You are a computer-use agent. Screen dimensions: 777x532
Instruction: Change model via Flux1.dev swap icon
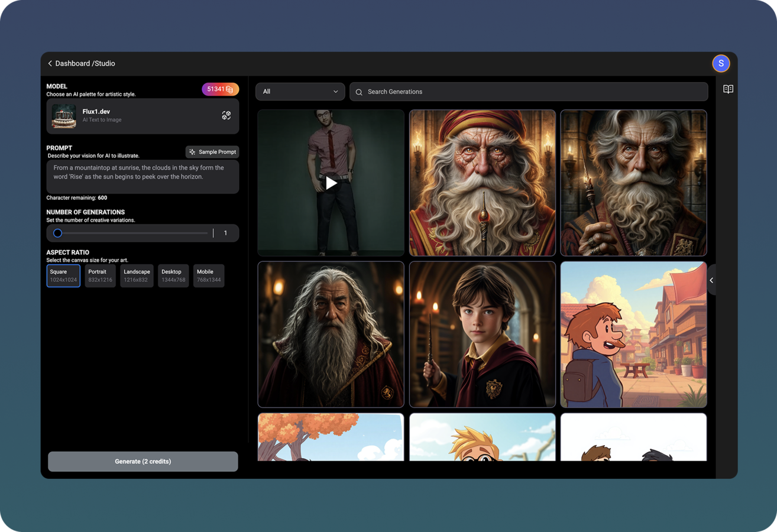point(226,115)
